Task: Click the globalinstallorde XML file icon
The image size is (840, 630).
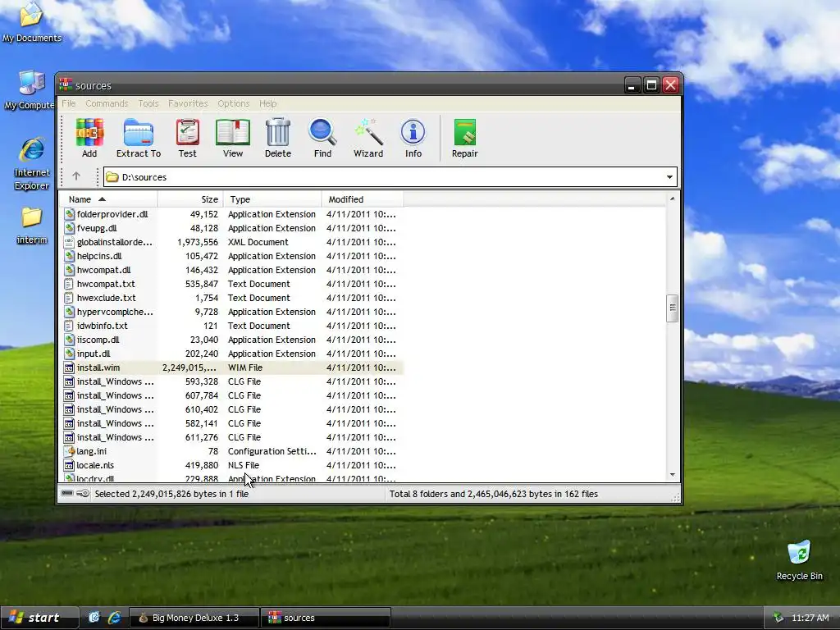Action: (x=69, y=242)
